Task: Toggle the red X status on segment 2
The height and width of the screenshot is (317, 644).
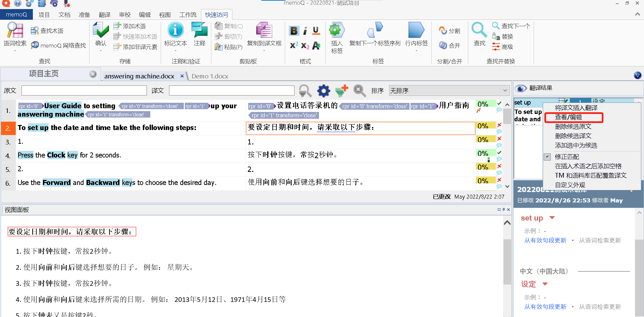Action: point(499,125)
